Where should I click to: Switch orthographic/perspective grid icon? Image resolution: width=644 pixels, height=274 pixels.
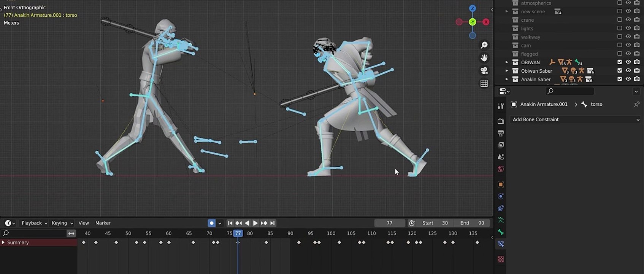click(x=484, y=83)
